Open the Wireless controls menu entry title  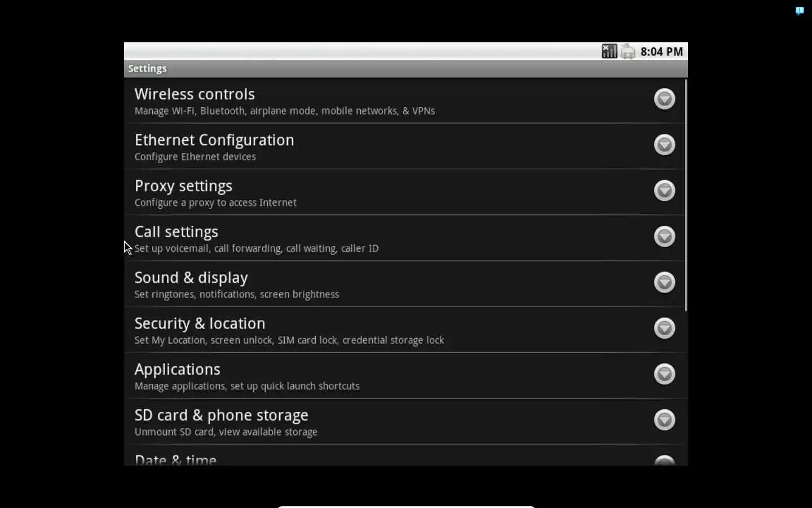[x=195, y=94]
